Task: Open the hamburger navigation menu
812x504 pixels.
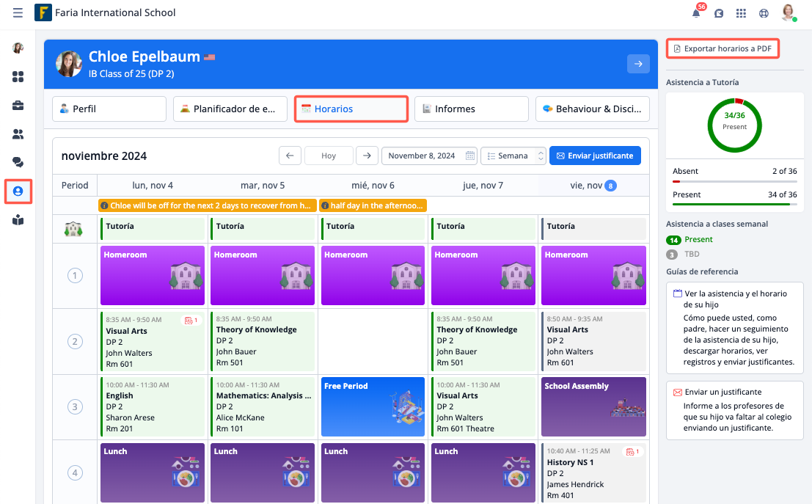Action: (18, 13)
